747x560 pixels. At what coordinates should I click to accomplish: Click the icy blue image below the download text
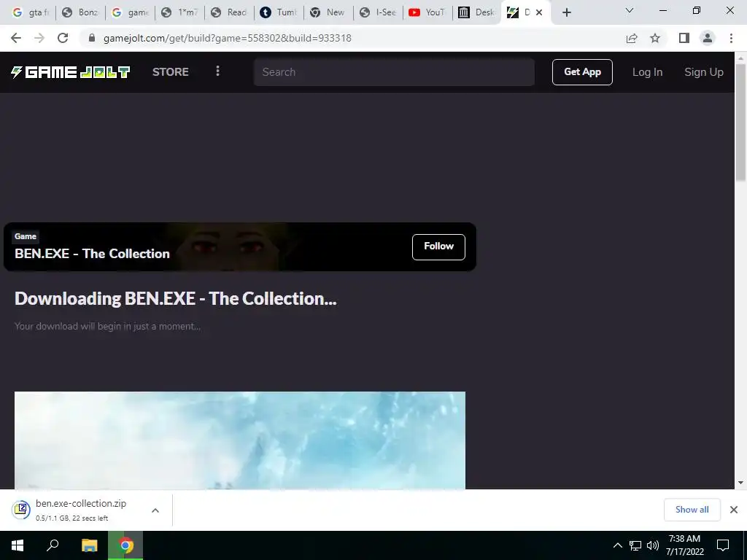pyautogui.click(x=239, y=440)
